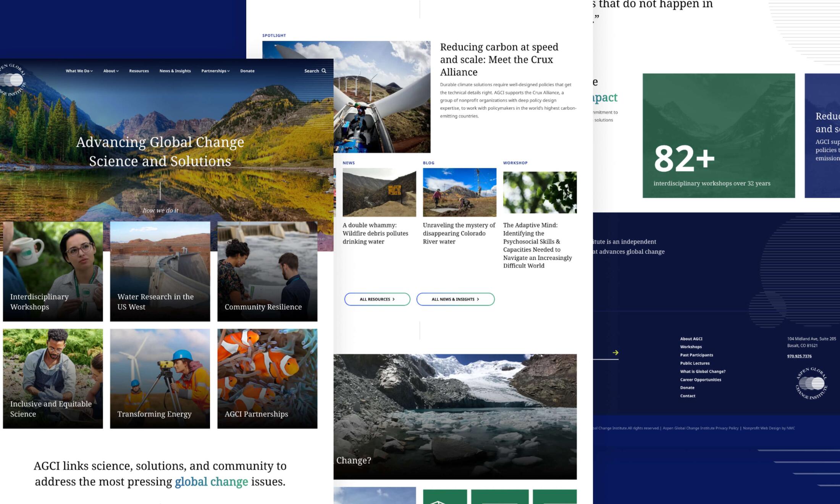Click 'Nonprofit Web Design by NMC' link

pyautogui.click(x=769, y=428)
